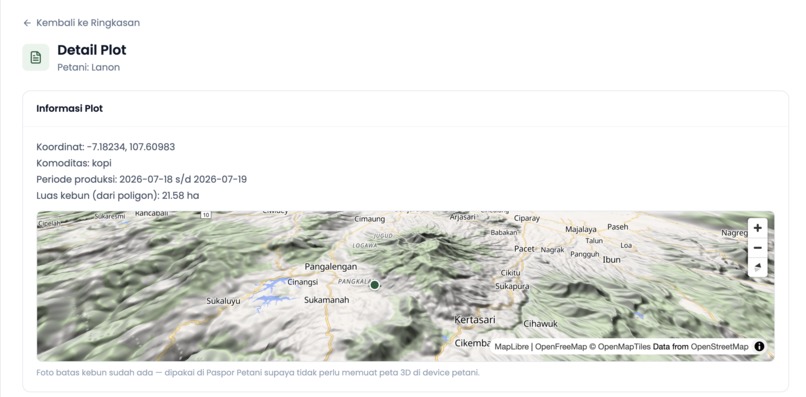
Task: Zoom in the map with plus button
Action: [x=757, y=228]
